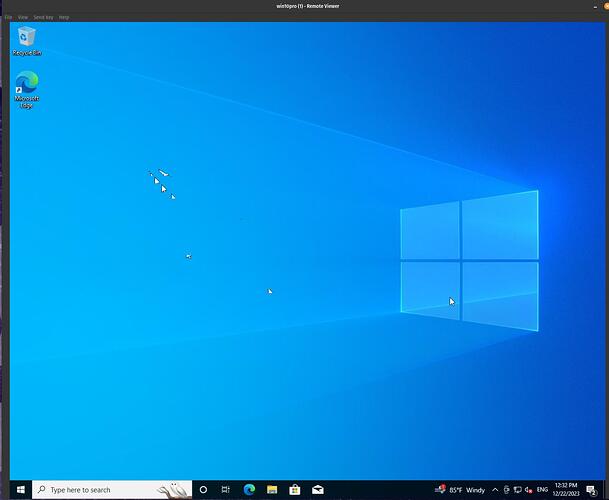
Task: Open Microsoft Store from the taskbar
Action: click(x=295, y=490)
